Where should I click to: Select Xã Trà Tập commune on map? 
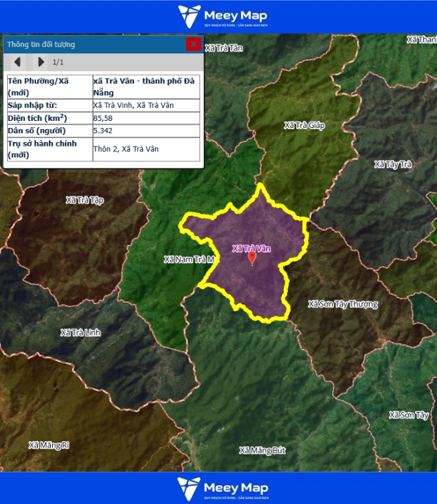point(84,200)
